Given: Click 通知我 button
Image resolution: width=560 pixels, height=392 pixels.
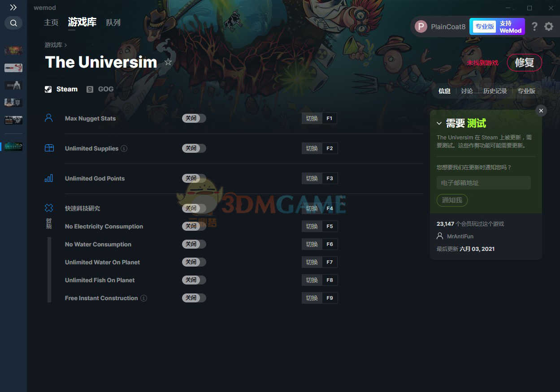Looking at the screenshot, I should 452,200.
